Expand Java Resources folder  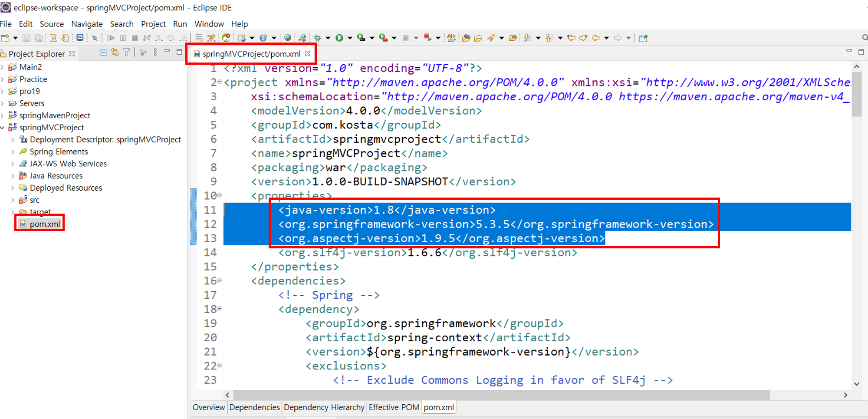[13, 176]
